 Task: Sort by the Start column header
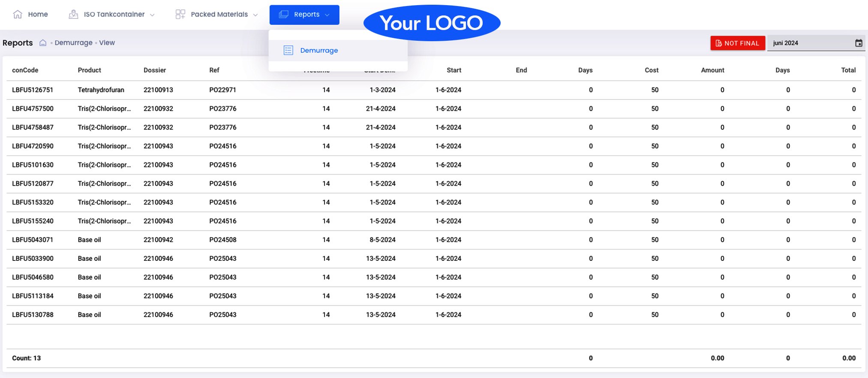click(x=454, y=70)
